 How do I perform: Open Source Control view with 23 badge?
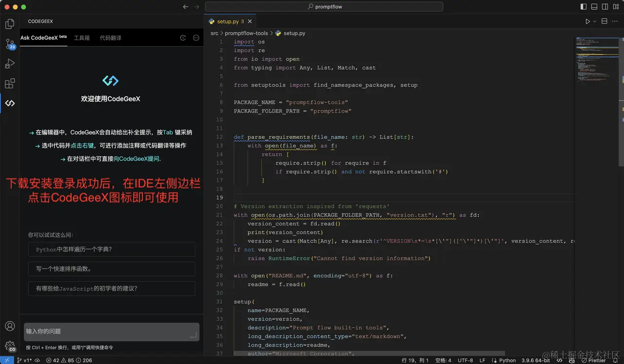pos(10,44)
